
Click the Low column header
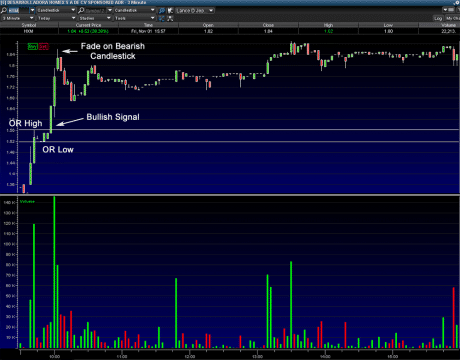pos(388,25)
